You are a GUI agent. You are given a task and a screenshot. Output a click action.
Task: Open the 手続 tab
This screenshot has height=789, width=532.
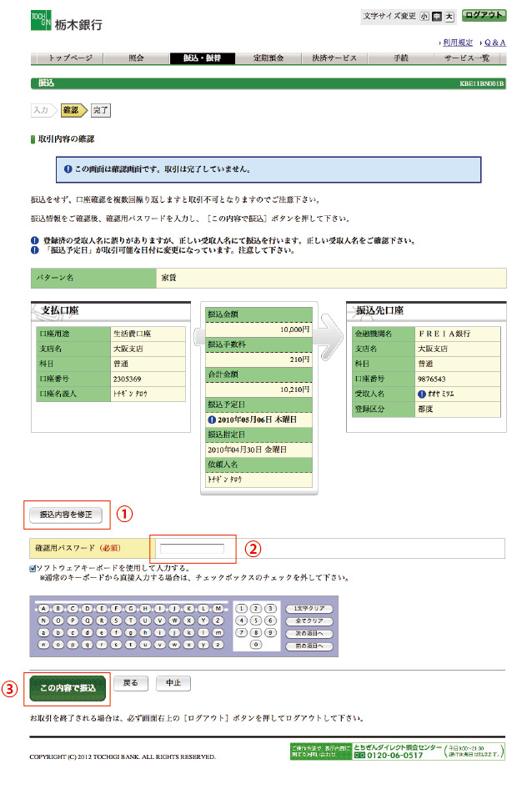point(400,58)
